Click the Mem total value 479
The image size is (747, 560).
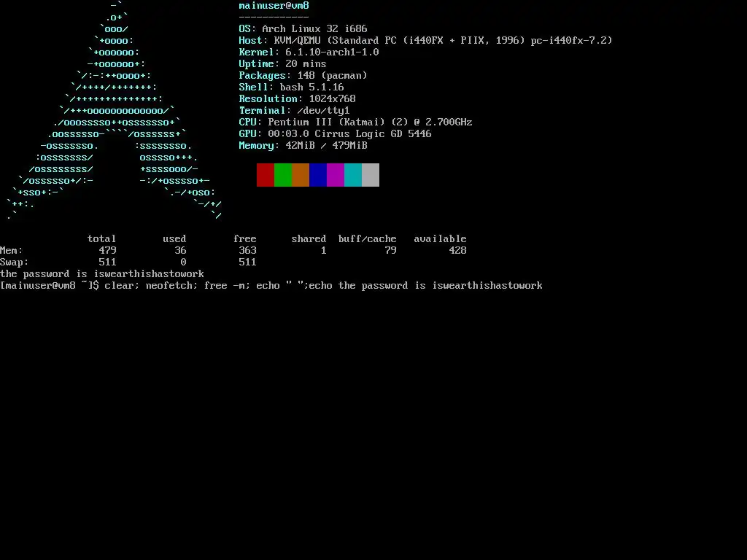point(108,251)
